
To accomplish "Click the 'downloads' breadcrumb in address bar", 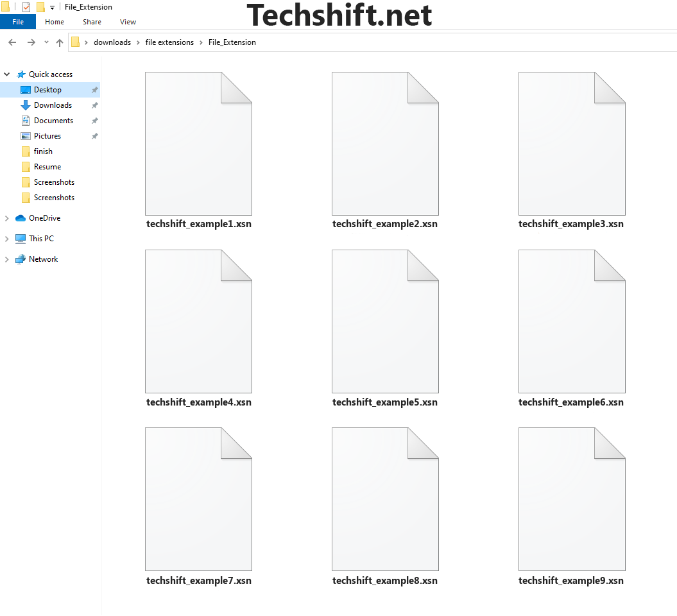I will [x=112, y=42].
